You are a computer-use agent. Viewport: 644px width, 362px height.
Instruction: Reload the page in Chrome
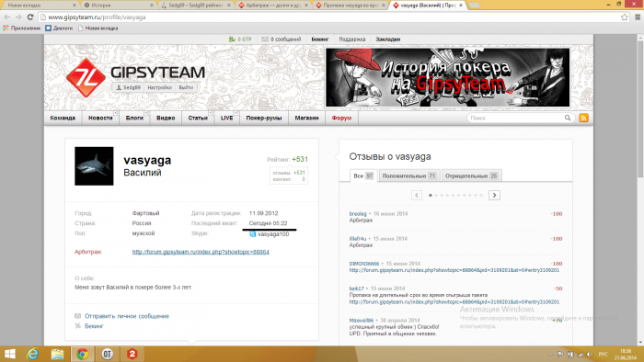[x=30, y=17]
